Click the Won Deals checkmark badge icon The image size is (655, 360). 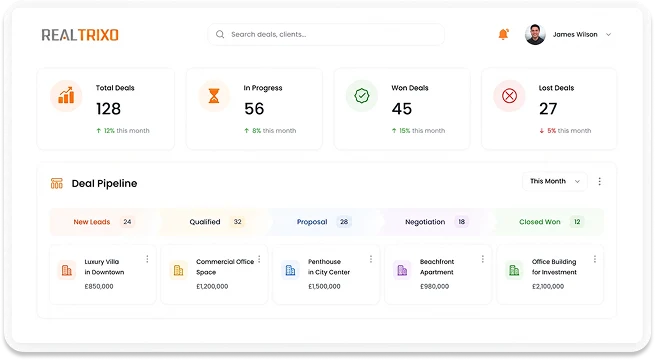(x=362, y=96)
